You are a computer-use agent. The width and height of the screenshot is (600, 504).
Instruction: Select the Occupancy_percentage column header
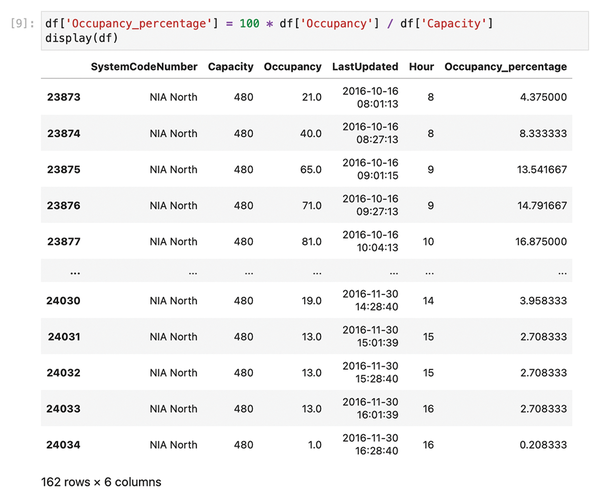(x=505, y=67)
